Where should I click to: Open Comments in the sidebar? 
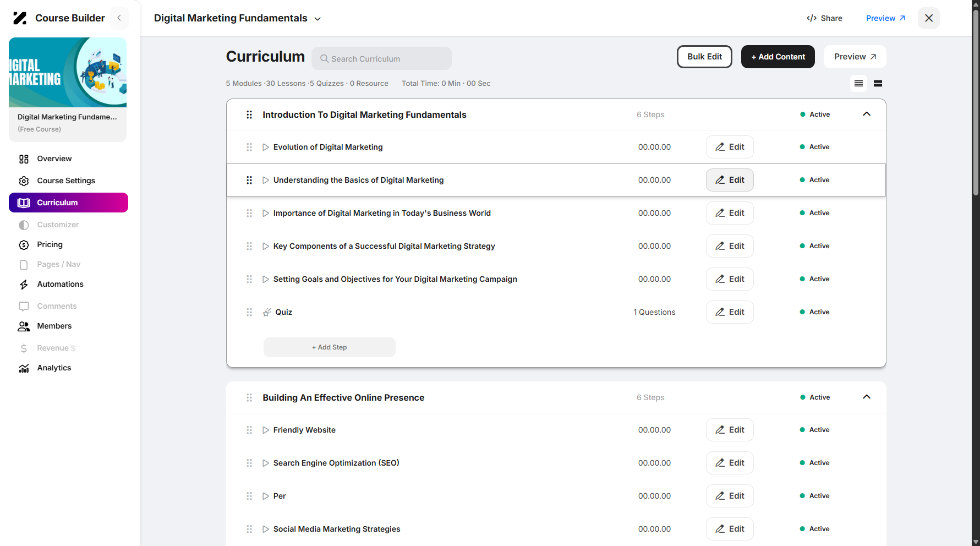click(57, 306)
